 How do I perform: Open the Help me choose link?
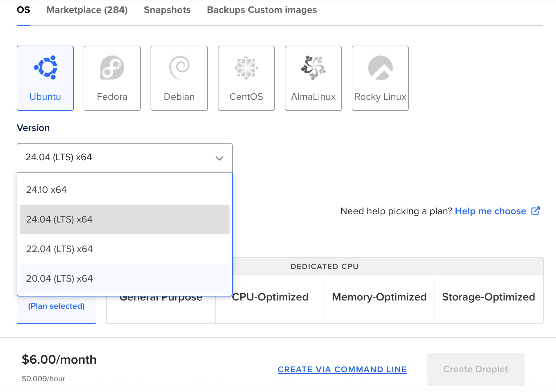[x=490, y=211]
